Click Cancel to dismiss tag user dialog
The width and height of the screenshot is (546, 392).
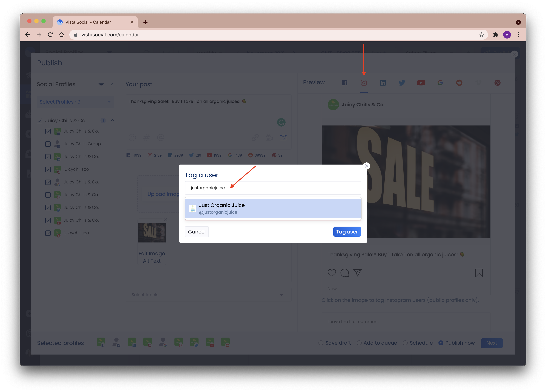click(196, 232)
